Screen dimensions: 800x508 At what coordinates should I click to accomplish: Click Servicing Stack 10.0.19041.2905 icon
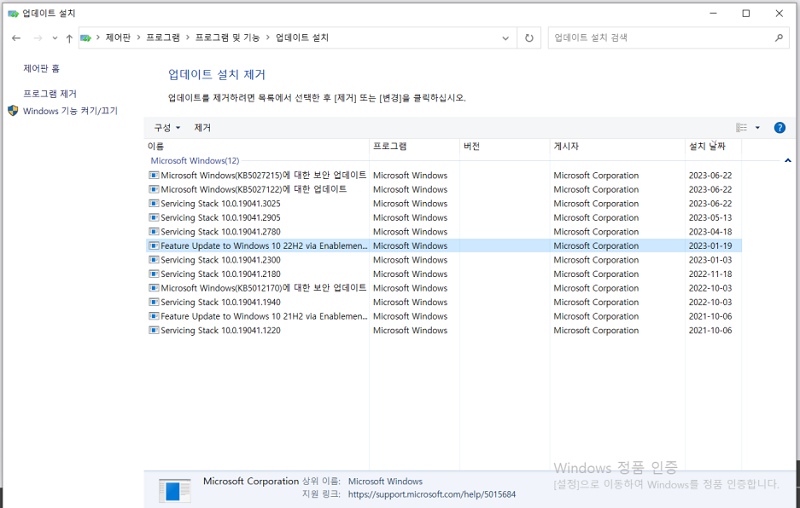point(154,217)
